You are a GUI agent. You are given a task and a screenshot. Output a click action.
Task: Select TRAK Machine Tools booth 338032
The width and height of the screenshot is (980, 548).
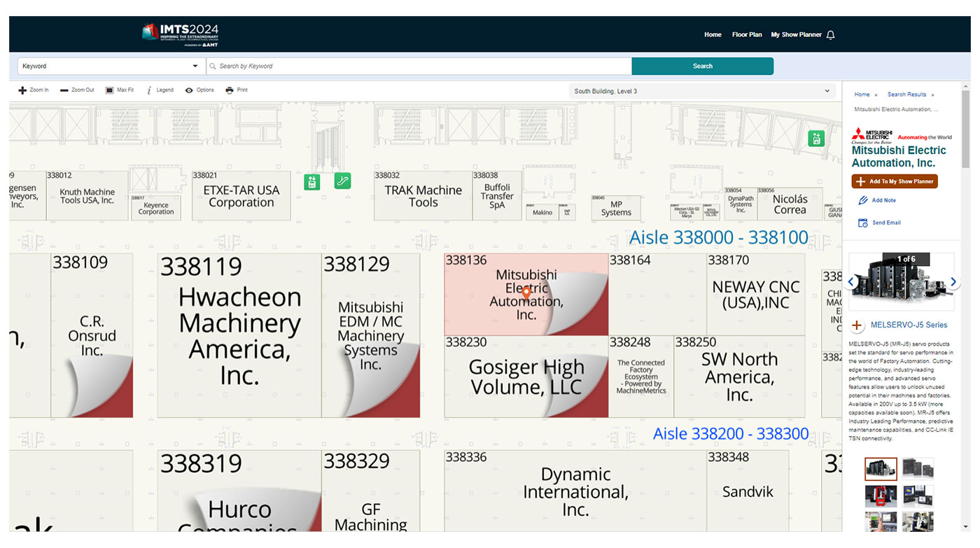point(423,196)
